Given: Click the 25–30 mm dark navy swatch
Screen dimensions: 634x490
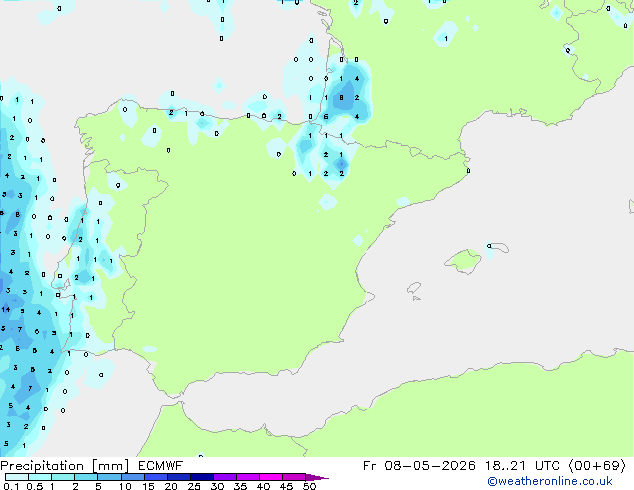Looking at the screenshot, I should (202, 477).
